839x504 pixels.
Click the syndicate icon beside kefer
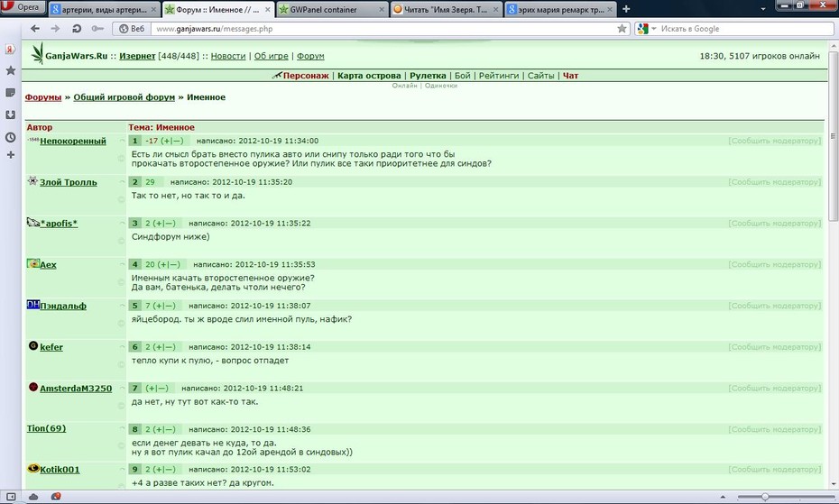click(x=33, y=345)
